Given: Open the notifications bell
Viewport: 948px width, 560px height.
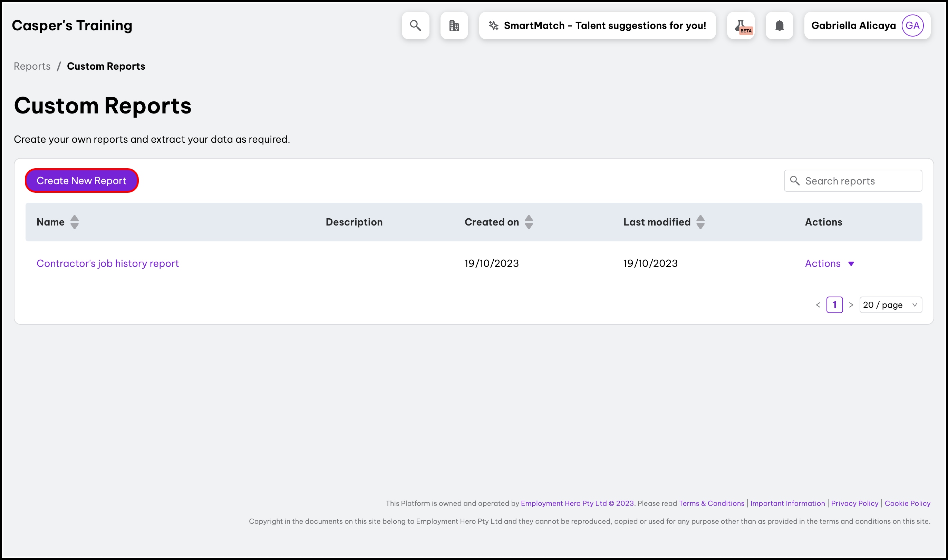Looking at the screenshot, I should [779, 26].
